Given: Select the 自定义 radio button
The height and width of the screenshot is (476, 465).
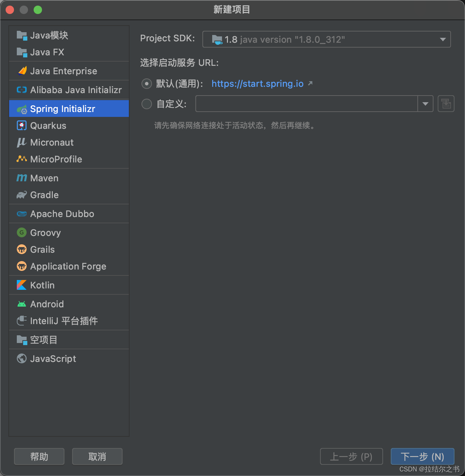Looking at the screenshot, I should (147, 104).
